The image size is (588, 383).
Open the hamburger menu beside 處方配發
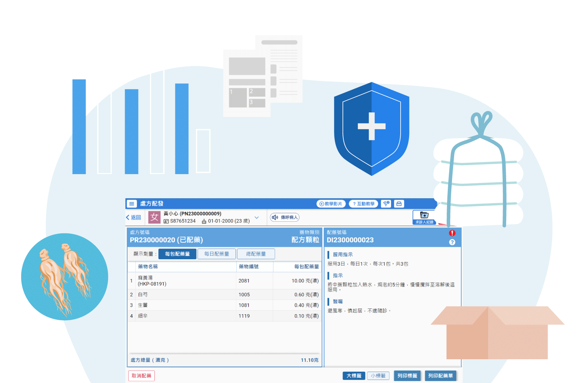[131, 204]
